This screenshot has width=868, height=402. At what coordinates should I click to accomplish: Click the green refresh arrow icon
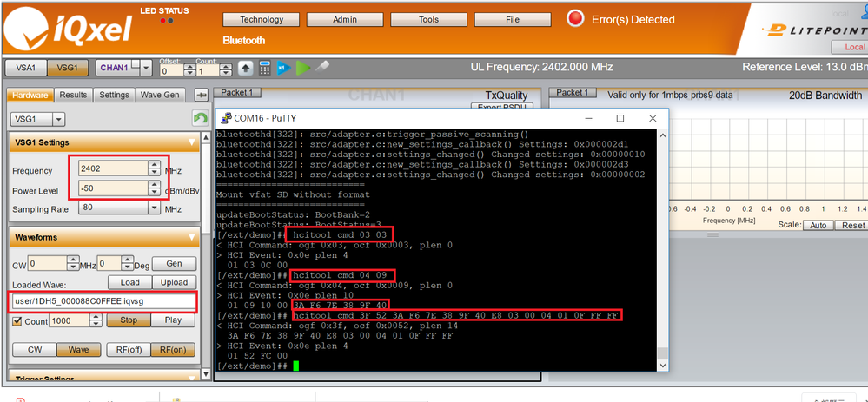click(x=200, y=118)
